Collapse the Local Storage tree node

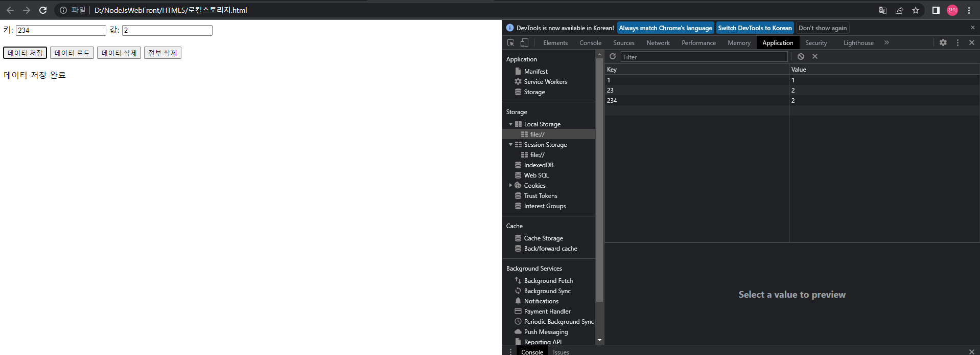coord(510,124)
